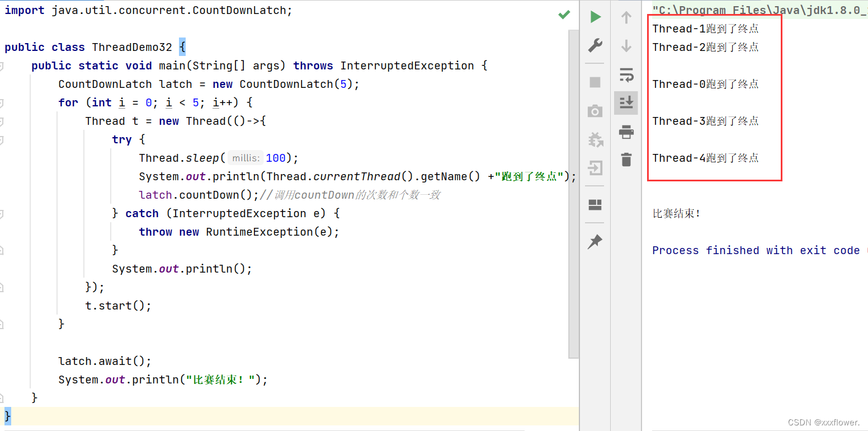868x431 pixels.
Task: Click 'throw new RuntimeException(e);' line
Action: tap(239, 232)
